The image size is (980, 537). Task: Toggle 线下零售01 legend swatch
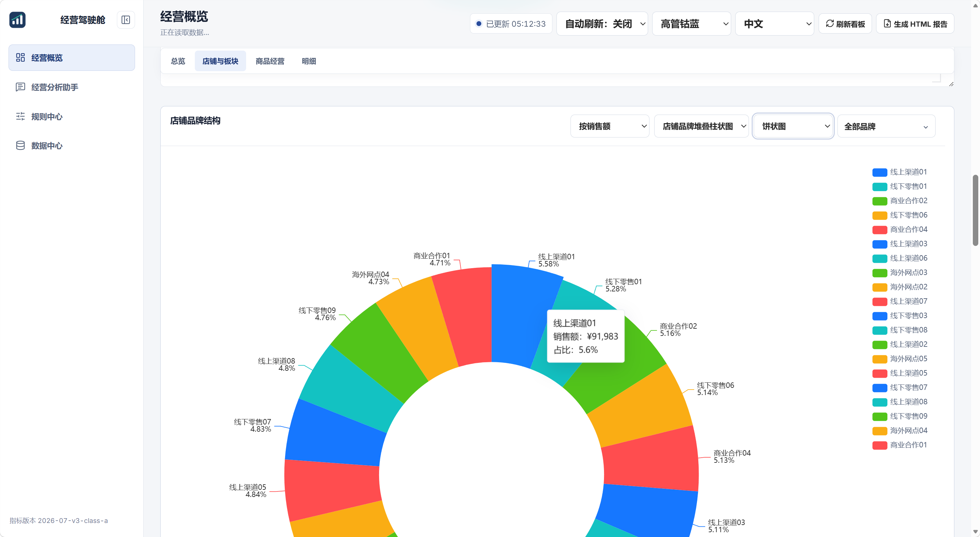pyautogui.click(x=880, y=186)
